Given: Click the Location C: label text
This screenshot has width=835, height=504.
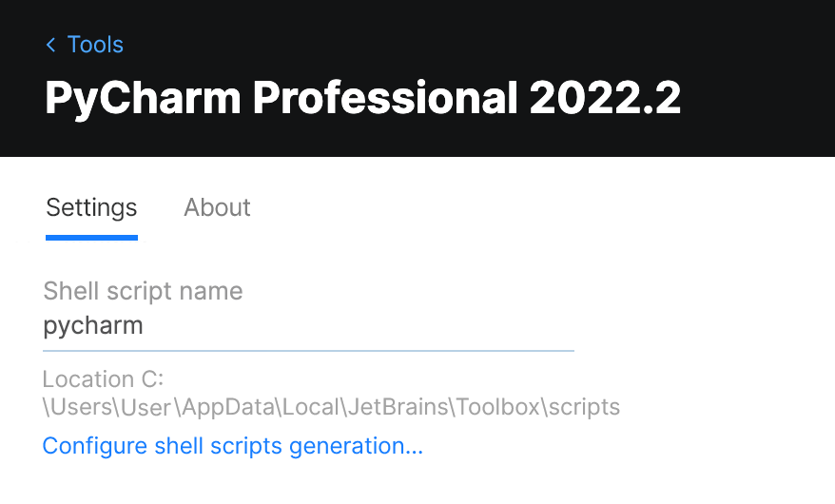Looking at the screenshot, I should (104, 379).
